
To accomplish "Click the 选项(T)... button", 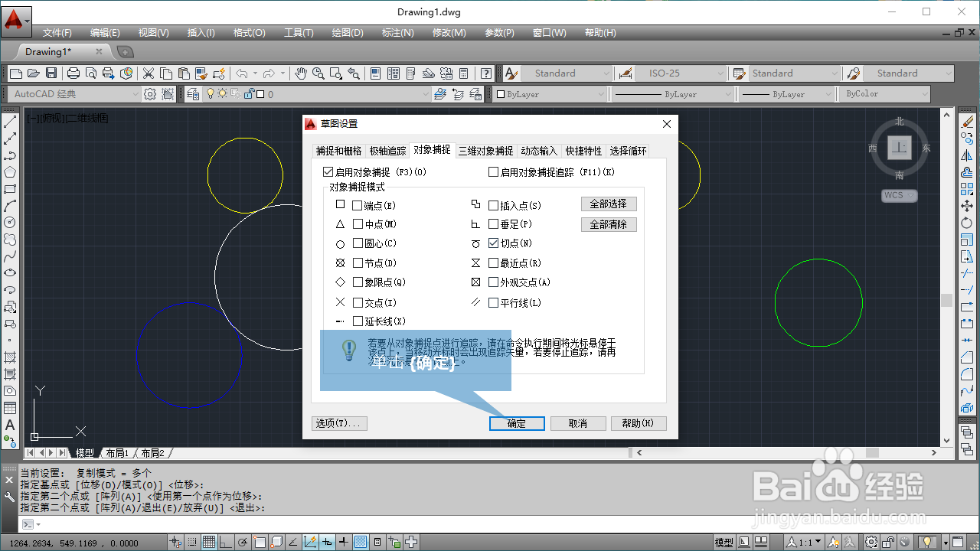I will point(340,423).
